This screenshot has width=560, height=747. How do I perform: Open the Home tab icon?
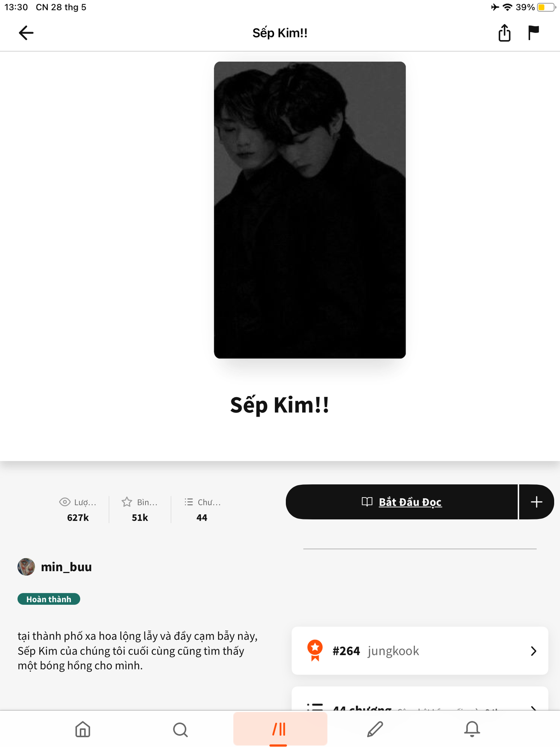tap(83, 729)
